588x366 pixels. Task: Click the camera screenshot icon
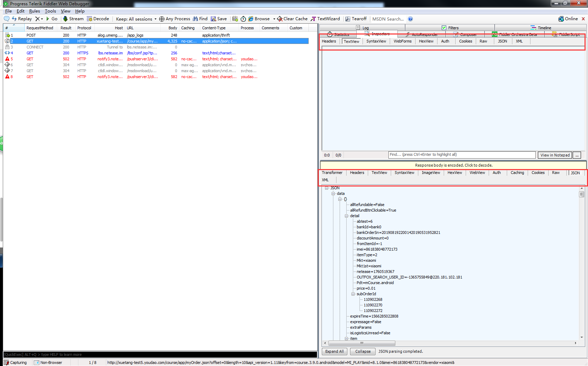(235, 19)
